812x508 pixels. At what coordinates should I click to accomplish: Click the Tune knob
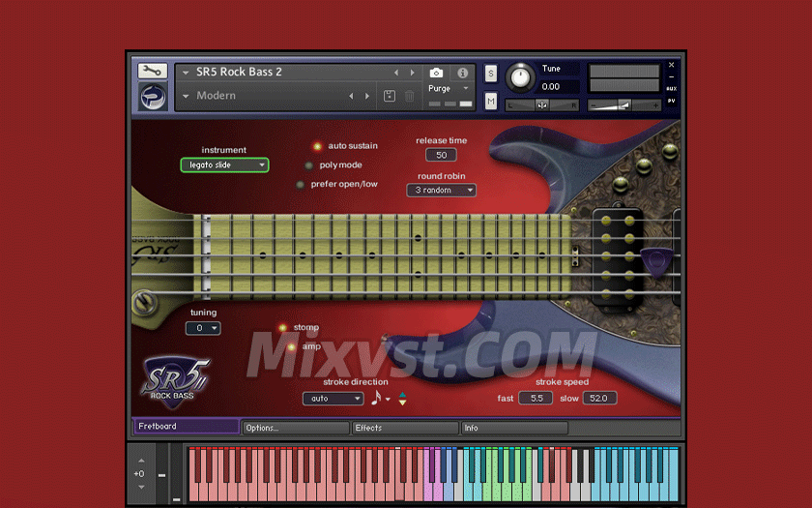point(520,78)
